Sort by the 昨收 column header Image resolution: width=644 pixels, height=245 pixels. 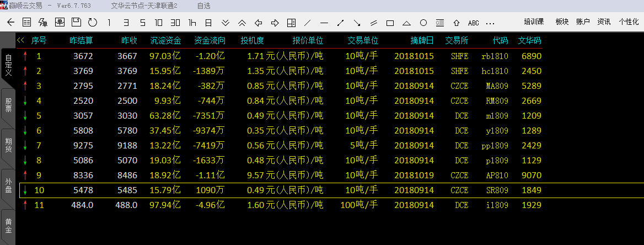click(130, 41)
